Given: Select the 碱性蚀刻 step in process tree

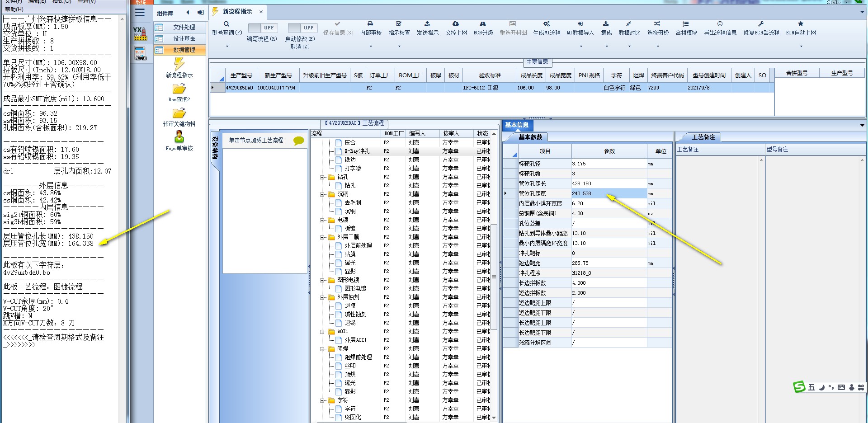Looking at the screenshot, I should (356, 315).
